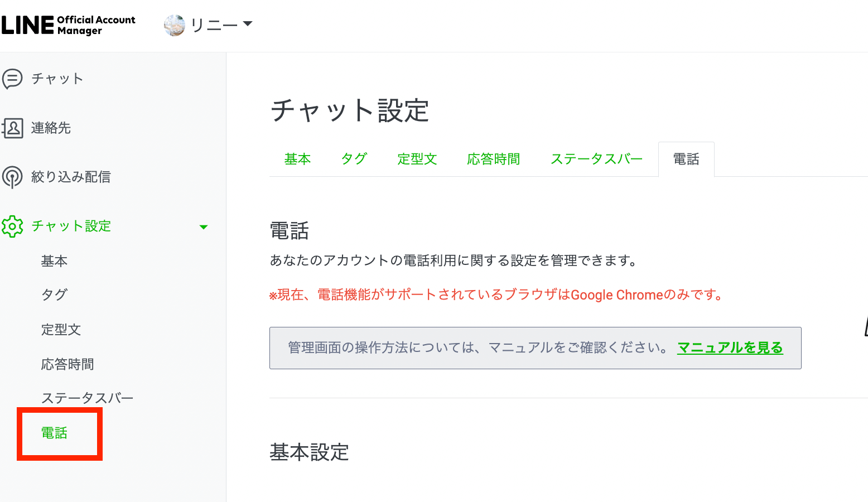Click the targeted broadcast antenna icon
The width and height of the screenshot is (868, 502).
(x=12, y=177)
